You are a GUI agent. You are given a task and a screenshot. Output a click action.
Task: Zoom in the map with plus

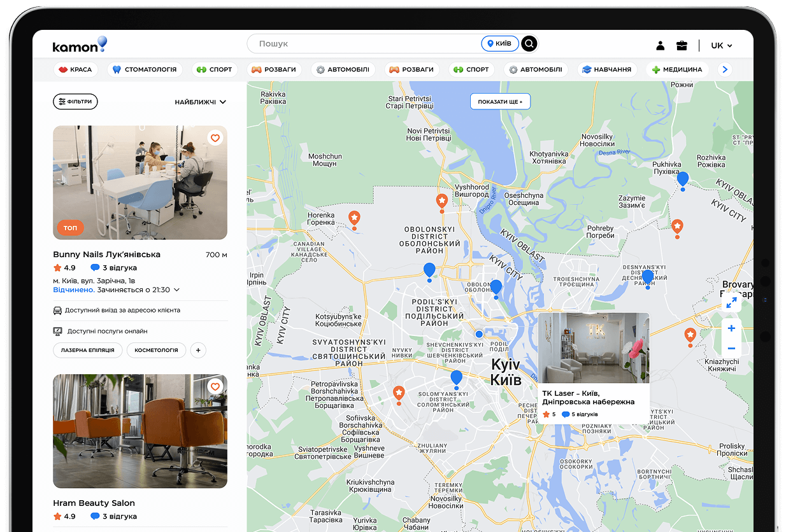731,328
